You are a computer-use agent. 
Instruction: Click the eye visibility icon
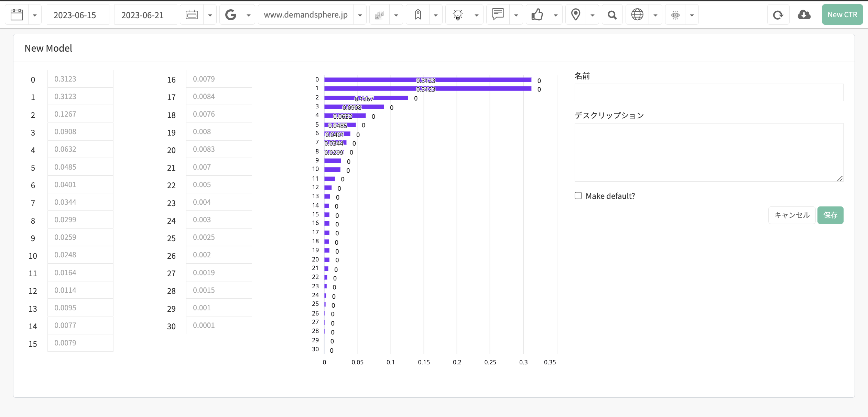pos(675,15)
